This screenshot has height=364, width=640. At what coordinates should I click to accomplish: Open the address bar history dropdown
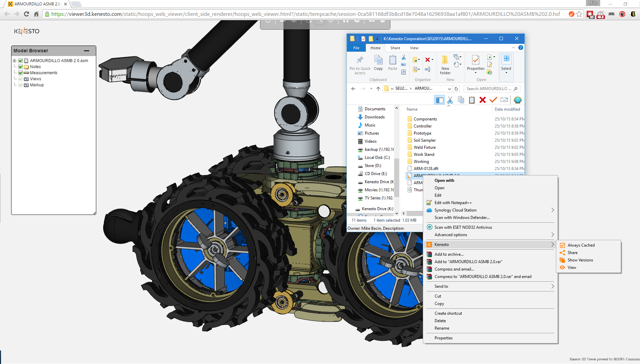tap(450, 89)
